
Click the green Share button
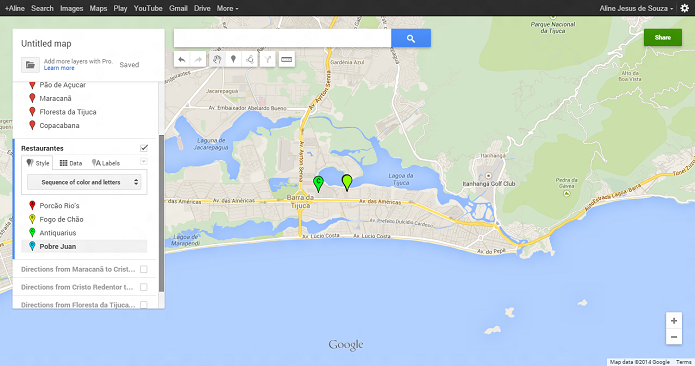click(663, 38)
